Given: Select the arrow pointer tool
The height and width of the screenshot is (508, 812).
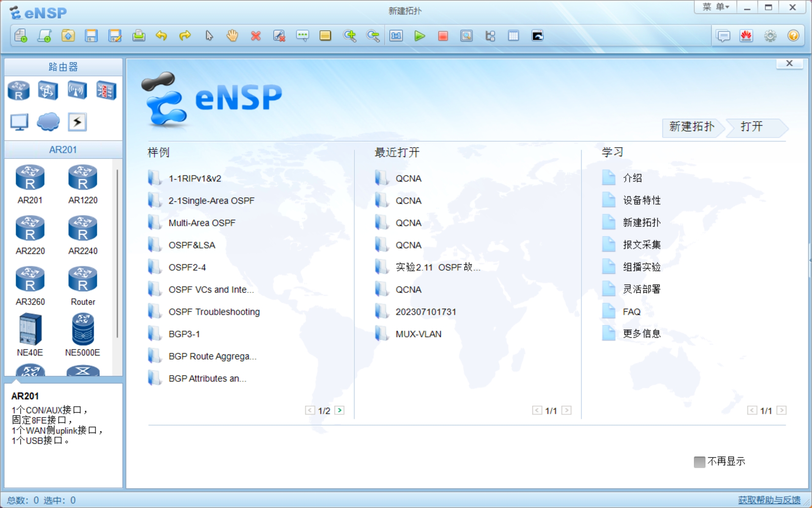Looking at the screenshot, I should click(209, 36).
